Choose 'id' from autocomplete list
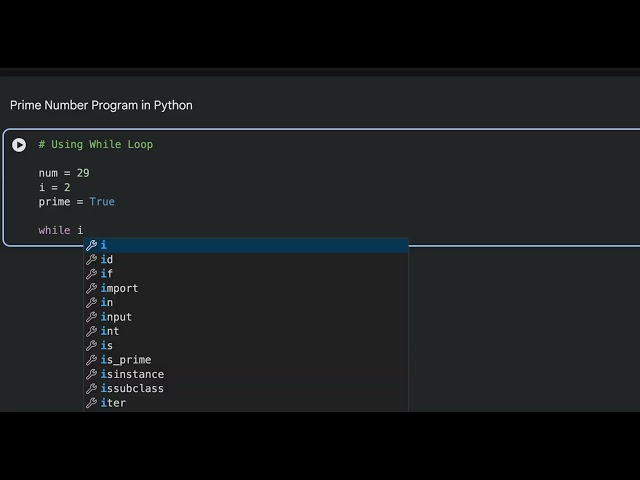The width and height of the screenshot is (640, 480). [246, 259]
